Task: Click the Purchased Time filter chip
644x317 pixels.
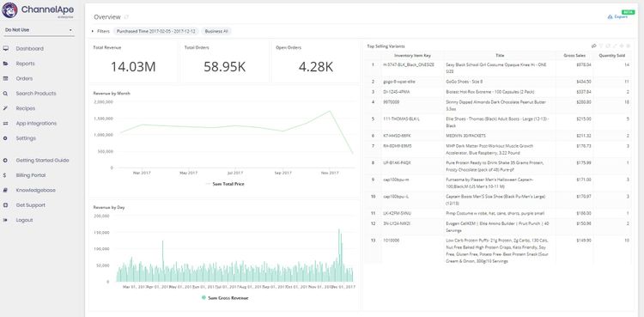Action: (156, 31)
